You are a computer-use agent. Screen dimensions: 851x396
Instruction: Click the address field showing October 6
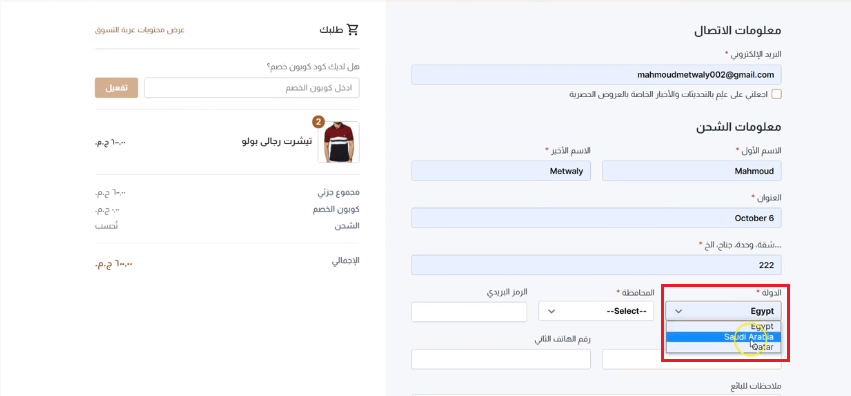tap(596, 218)
